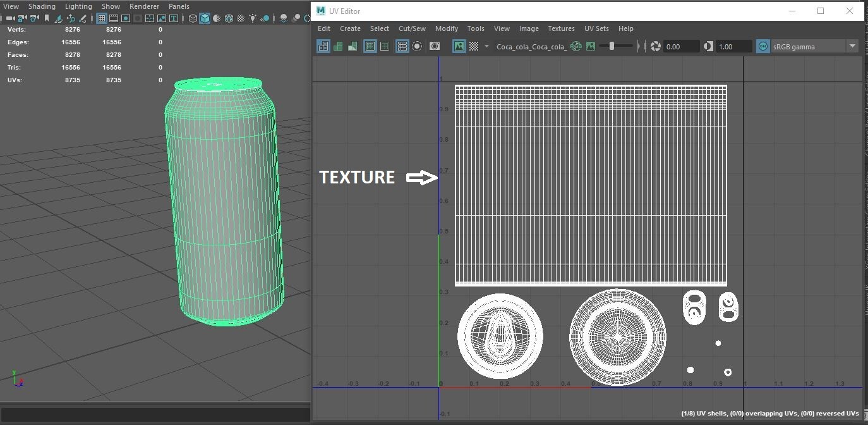Open the UV Sets menu in UV Editor
The width and height of the screenshot is (868, 425).
pyautogui.click(x=596, y=28)
